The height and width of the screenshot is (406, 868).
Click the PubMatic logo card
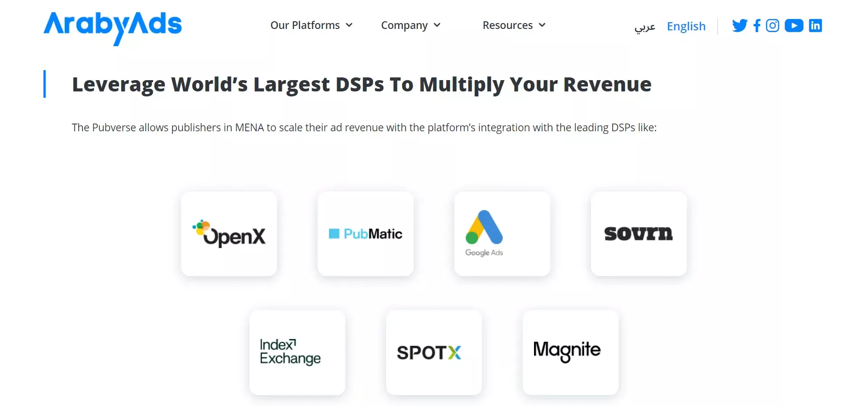[x=366, y=234]
